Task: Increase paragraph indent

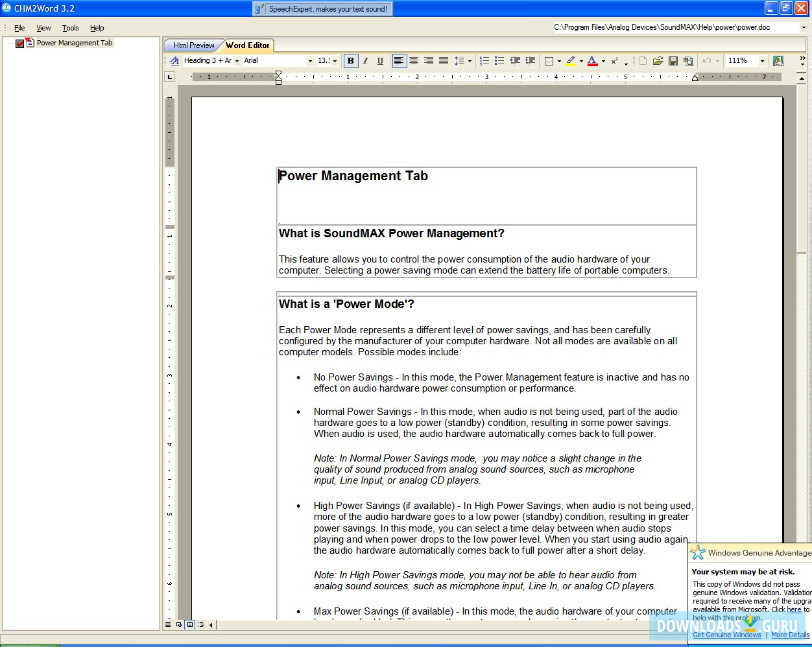Action: (x=530, y=60)
